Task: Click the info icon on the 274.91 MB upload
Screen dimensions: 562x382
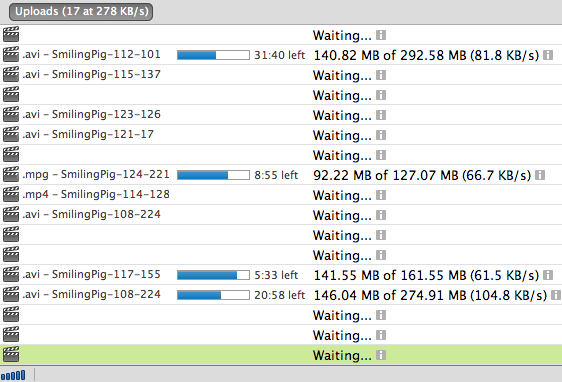Action: [556, 295]
